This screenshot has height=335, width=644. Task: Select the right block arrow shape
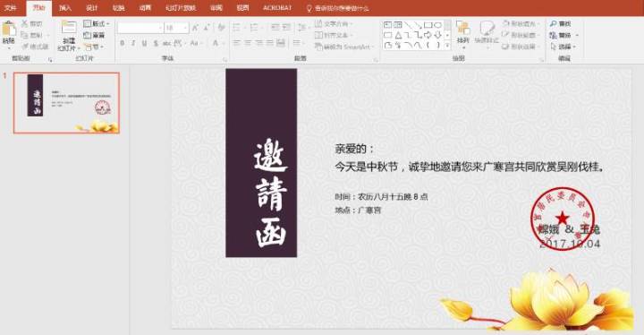428,35
